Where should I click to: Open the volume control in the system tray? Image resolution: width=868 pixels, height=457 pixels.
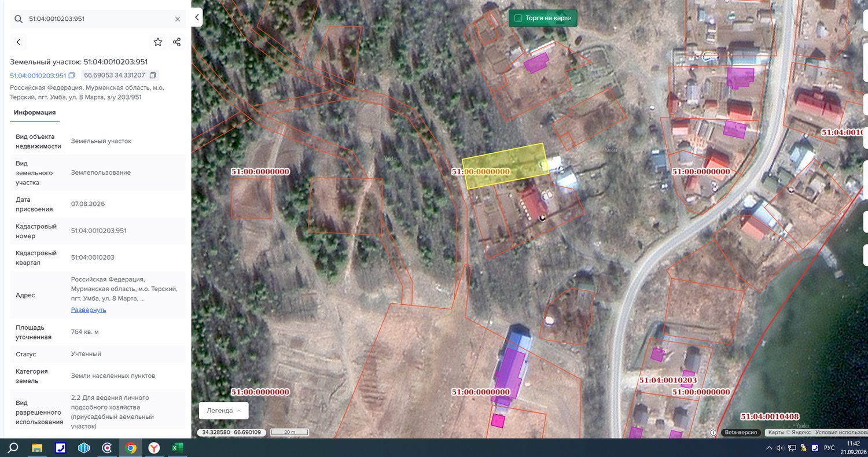tap(780, 448)
